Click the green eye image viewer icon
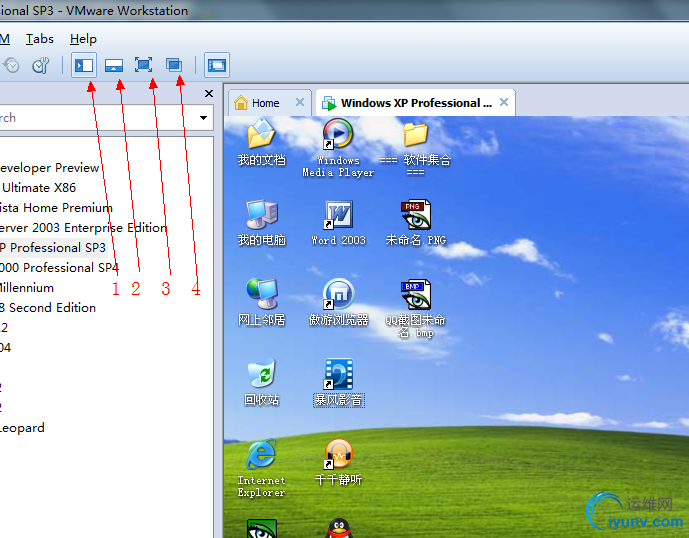This screenshot has height=538, width=689. tap(262, 528)
